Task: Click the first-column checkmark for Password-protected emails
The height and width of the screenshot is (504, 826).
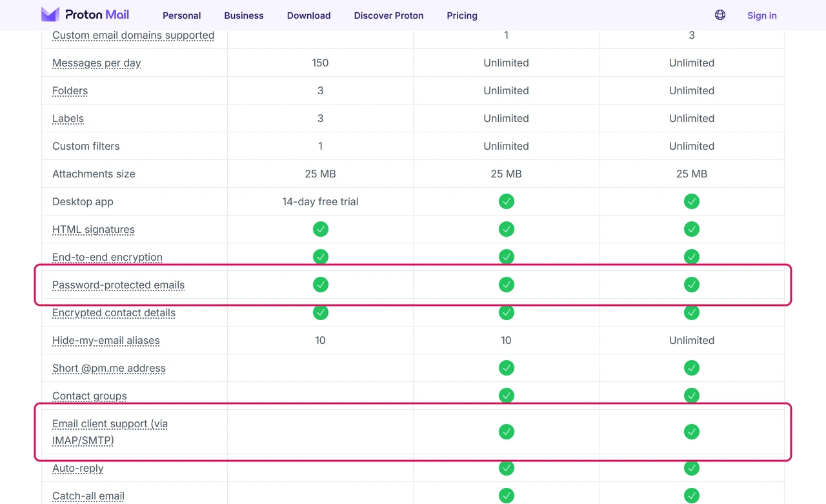Action: tap(321, 285)
